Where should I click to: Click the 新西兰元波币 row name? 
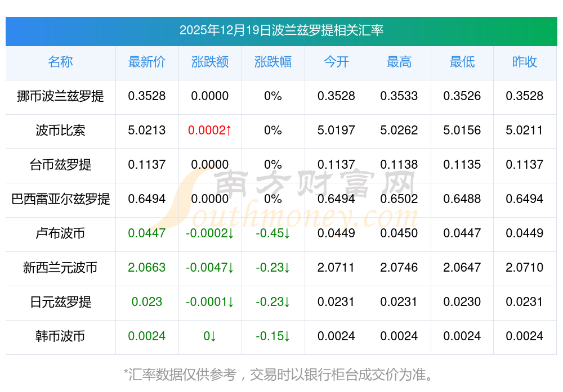tap(60, 268)
